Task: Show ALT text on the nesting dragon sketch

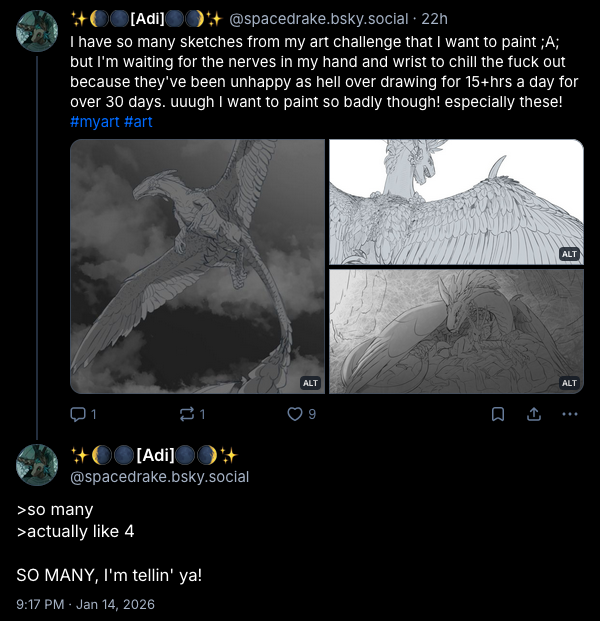Action: [x=569, y=383]
